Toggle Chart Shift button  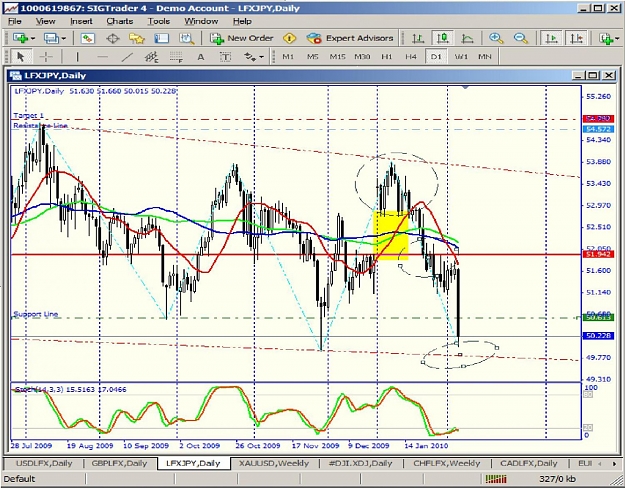[x=577, y=38]
